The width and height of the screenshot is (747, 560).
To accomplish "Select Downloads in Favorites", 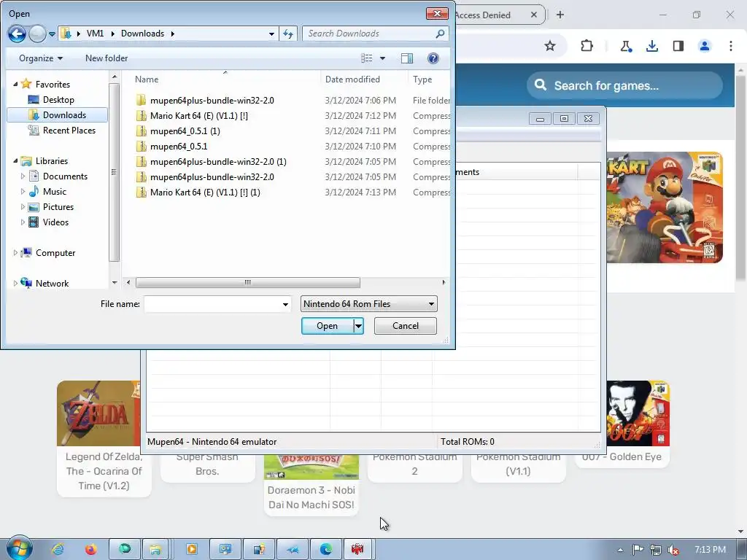I will pos(57,114).
